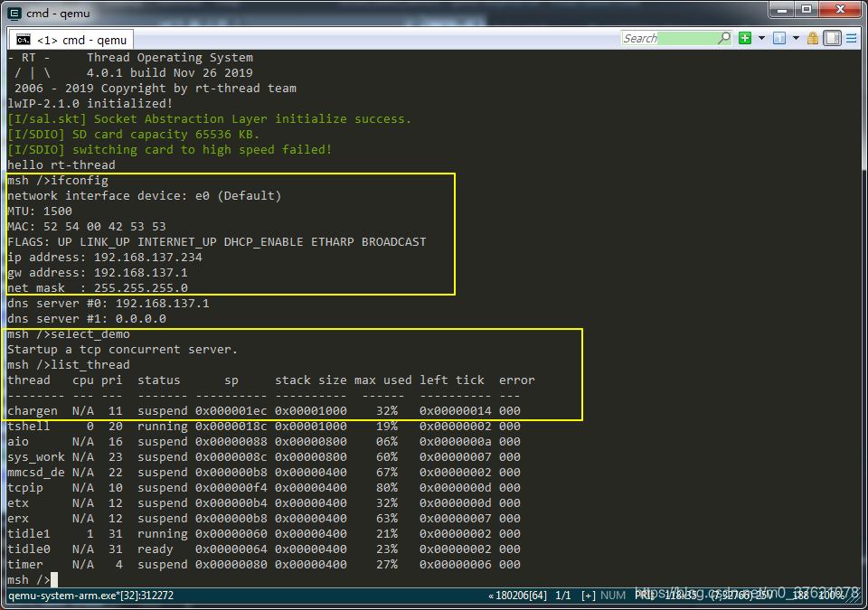This screenshot has height=610, width=868.
Task: Click '[I/SDIO] SD card capacity 65536 KB.' line
Action: pos(134,135)
